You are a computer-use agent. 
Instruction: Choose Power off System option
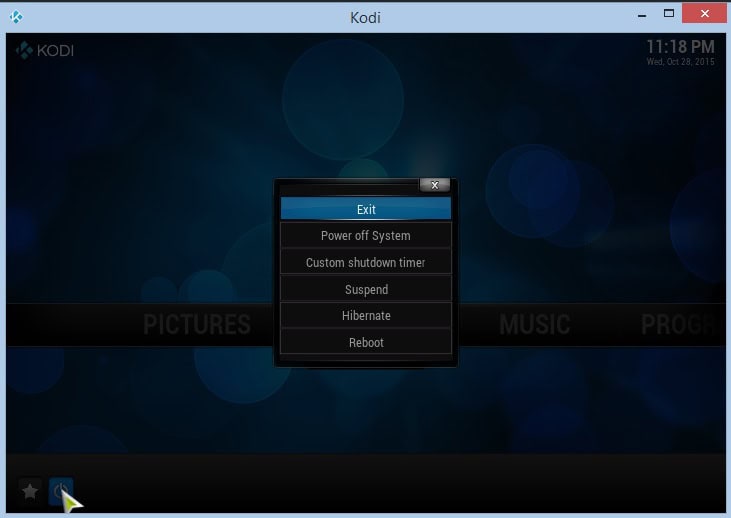click(366, 235)
